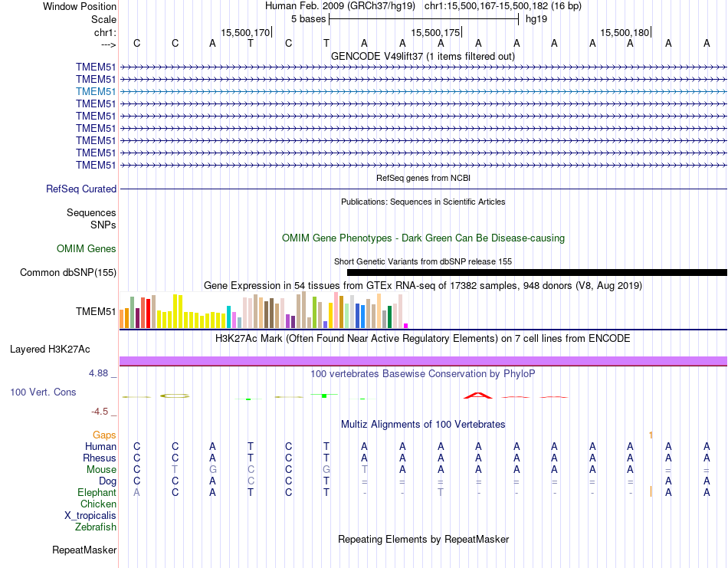Select the Dog alignment row label
The width and height of the screenshot is (728, 568).
coord(107,481)
